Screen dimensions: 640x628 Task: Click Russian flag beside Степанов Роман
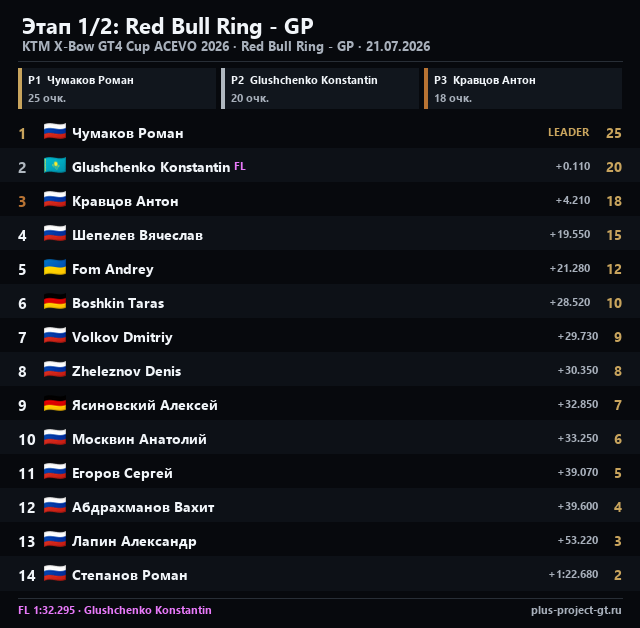(55, 573)
